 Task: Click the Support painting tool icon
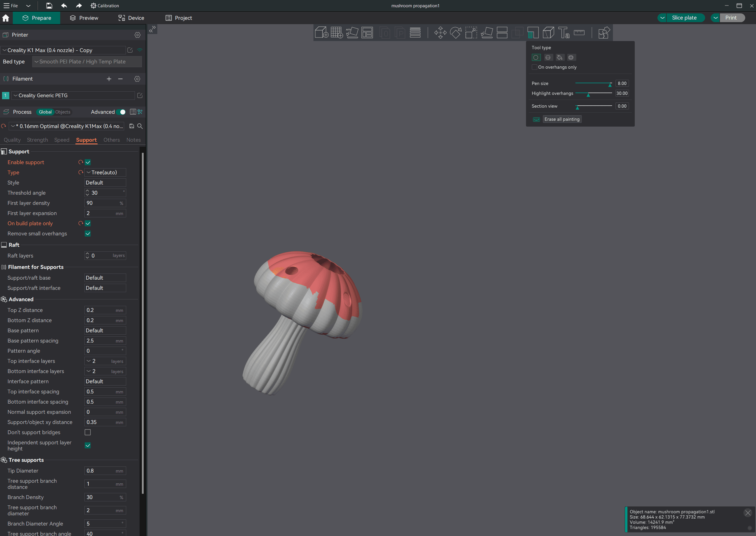click(x=532, y=33)
